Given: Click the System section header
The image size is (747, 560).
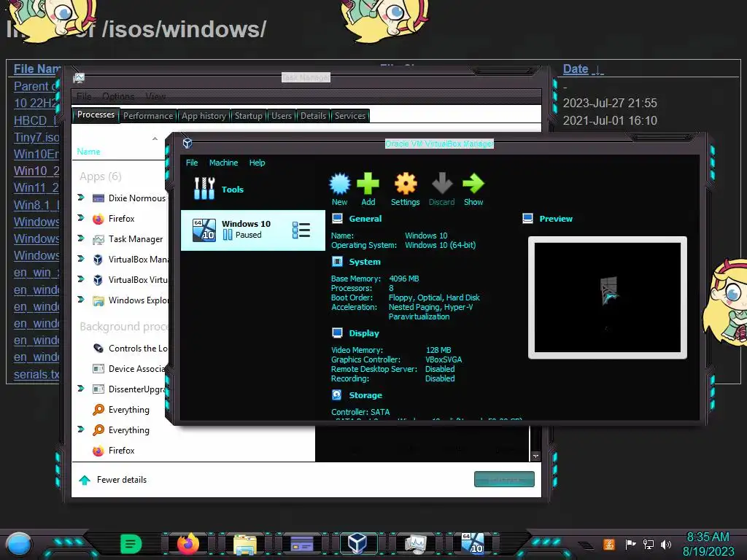Looking at the screenshot, I should (x=365, y=262).
